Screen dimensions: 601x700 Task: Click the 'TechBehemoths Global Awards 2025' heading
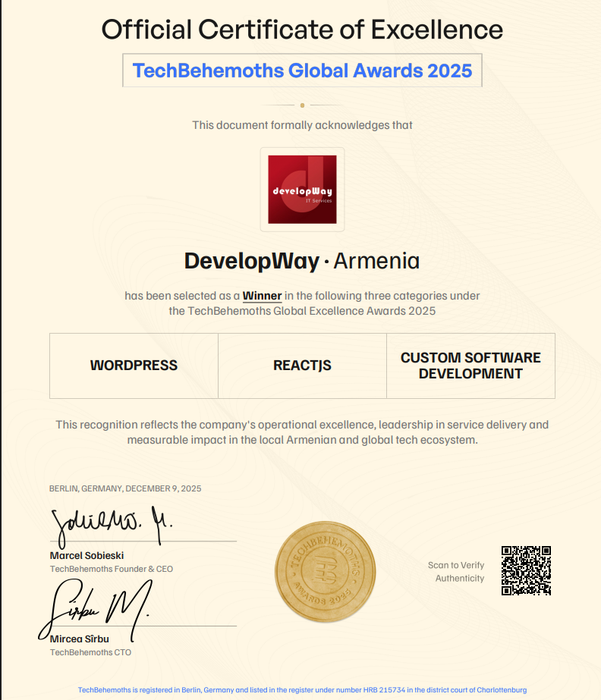tap(303, 71)
